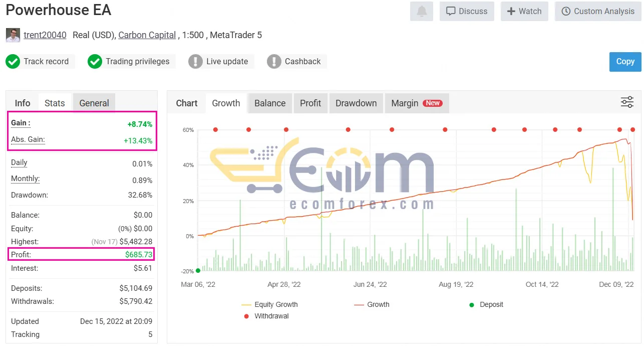Image resolution: width=644 pixels, height=346 pixels.
Task: Select the Info tab
Action: 23,103
